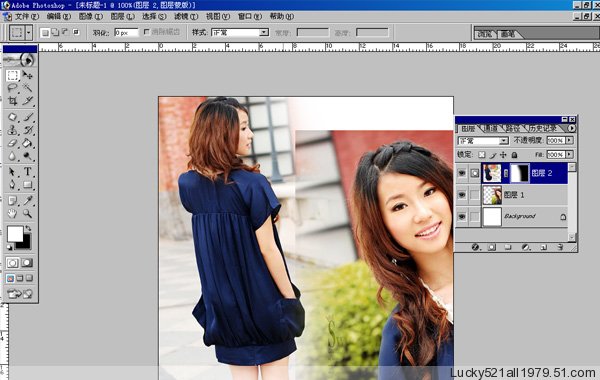Switch to the 通道 channels tab
The image size is (600, 380).
pyautogui.click(x=491, y=128)
